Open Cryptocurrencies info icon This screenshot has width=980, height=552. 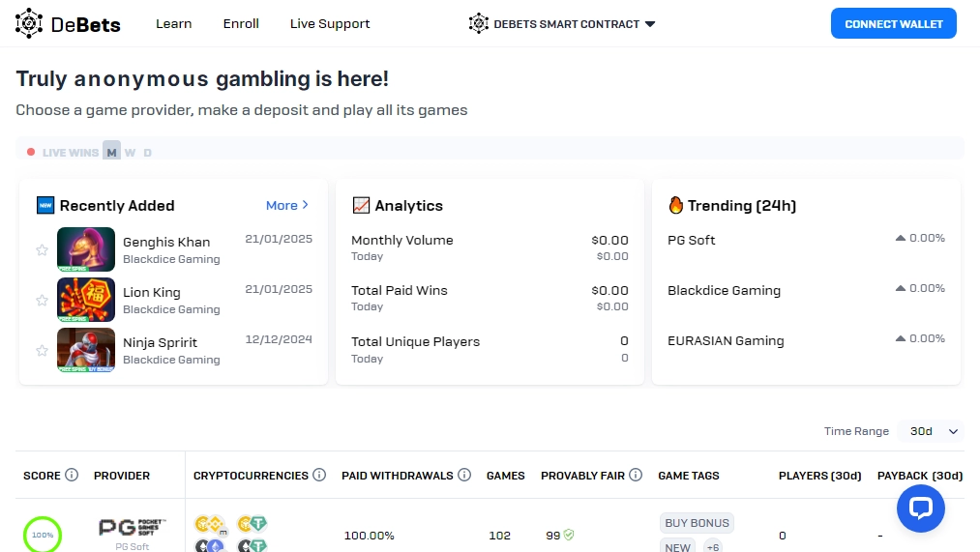[x=319, y=475]
